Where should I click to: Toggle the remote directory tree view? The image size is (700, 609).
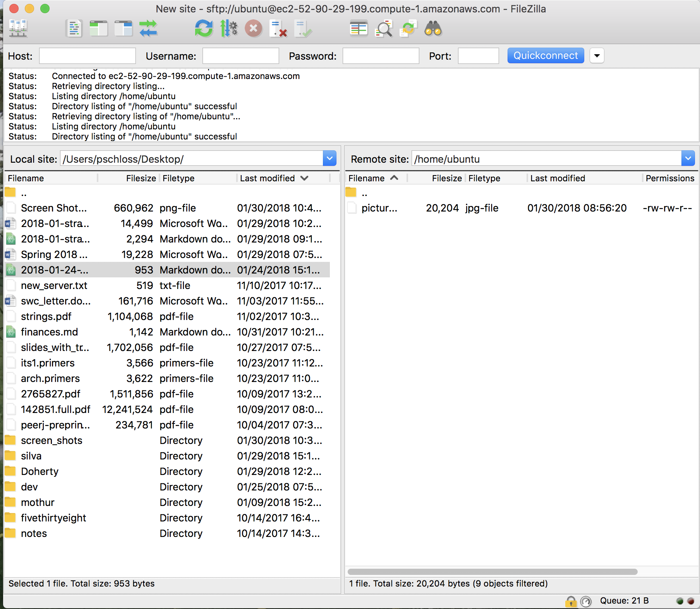[124, 29]
